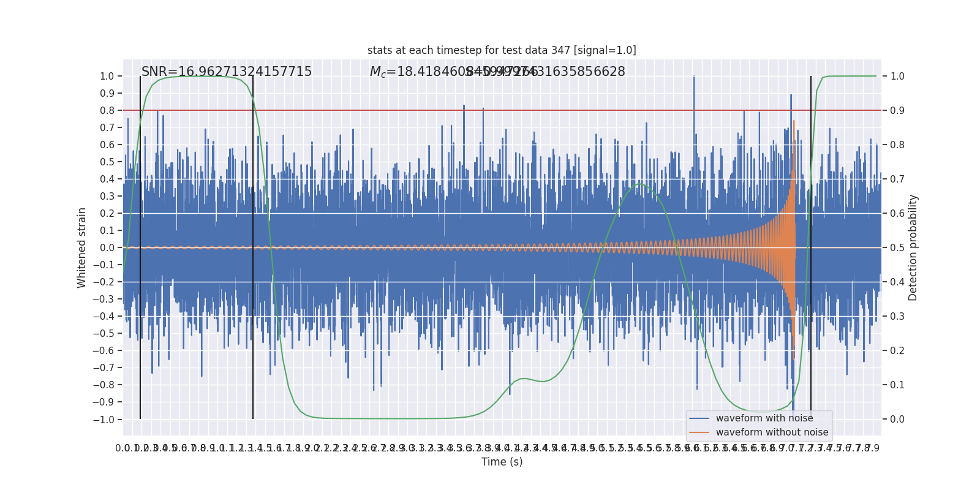The image size is (980, 490).
Task: Click the blue legend line for waveform with noise
Action: pos(699,418)
